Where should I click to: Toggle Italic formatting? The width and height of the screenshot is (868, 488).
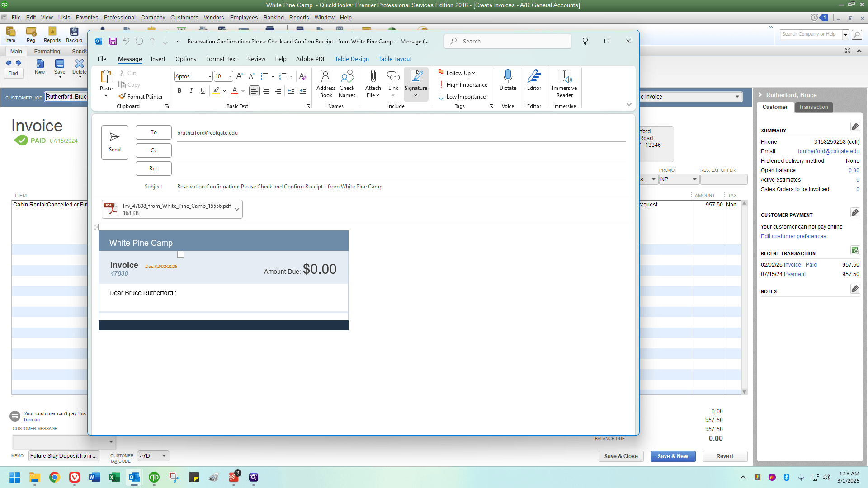click(191, 91)
